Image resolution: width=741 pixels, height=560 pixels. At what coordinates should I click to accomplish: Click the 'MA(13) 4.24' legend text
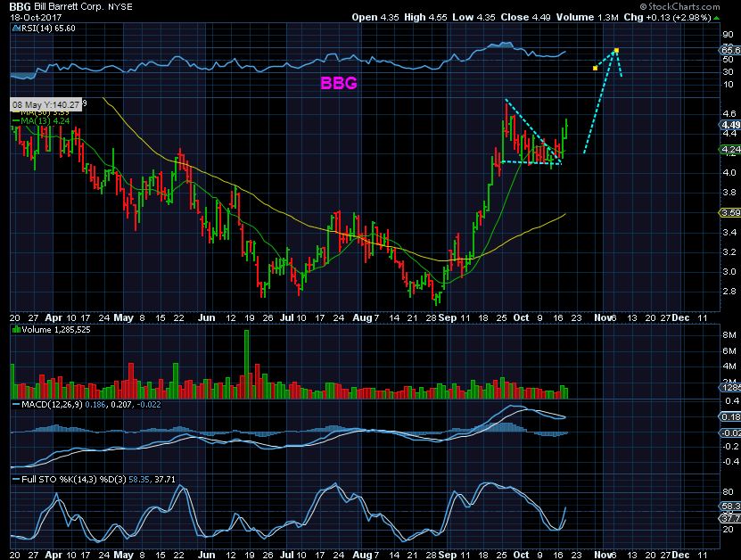[x=45, y=121]
